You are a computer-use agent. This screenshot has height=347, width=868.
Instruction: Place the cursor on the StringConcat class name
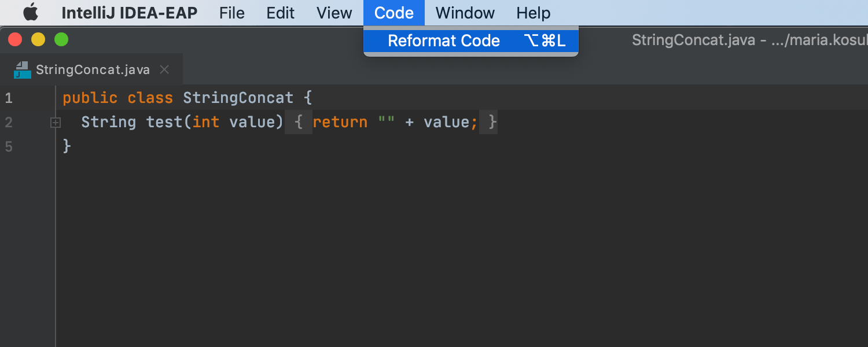pyautogui.click(x=237, y=98)
